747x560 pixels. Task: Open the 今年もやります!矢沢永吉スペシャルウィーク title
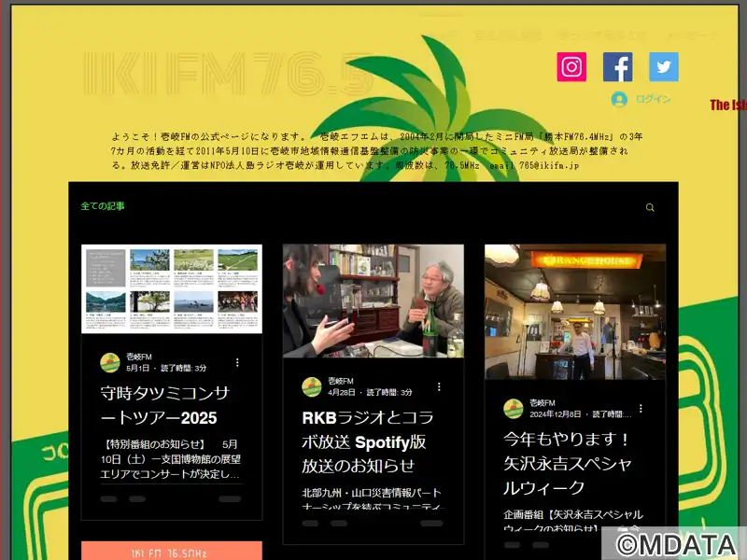click(x=568, y=463)
